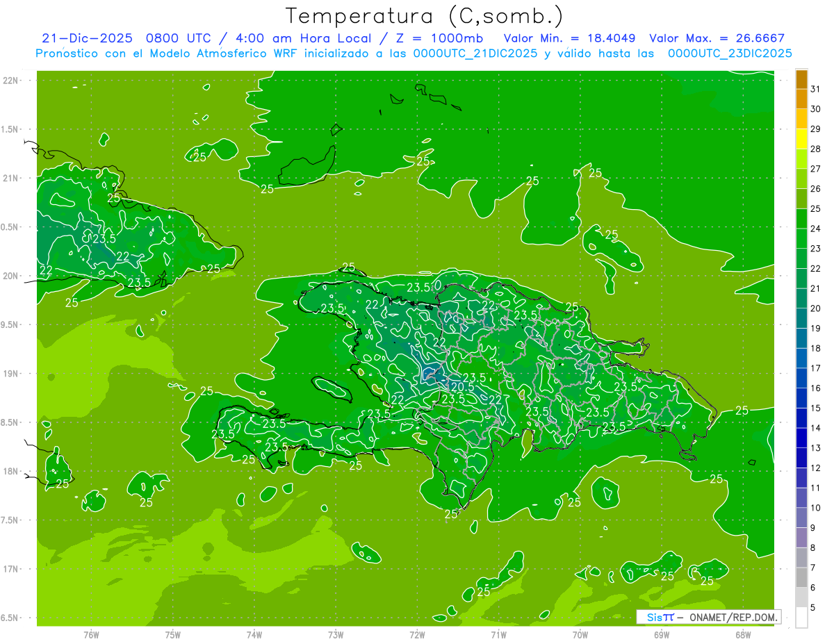Click the color scale value '21'
The image size is (834, 644).
816,288
